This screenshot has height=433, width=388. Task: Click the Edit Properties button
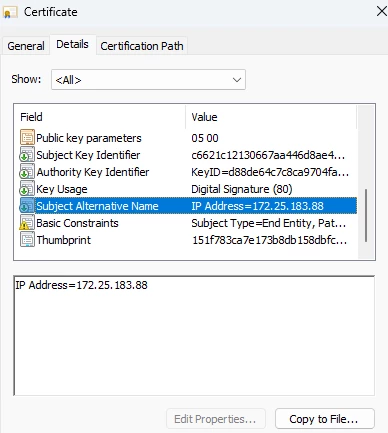click(216, 419)
